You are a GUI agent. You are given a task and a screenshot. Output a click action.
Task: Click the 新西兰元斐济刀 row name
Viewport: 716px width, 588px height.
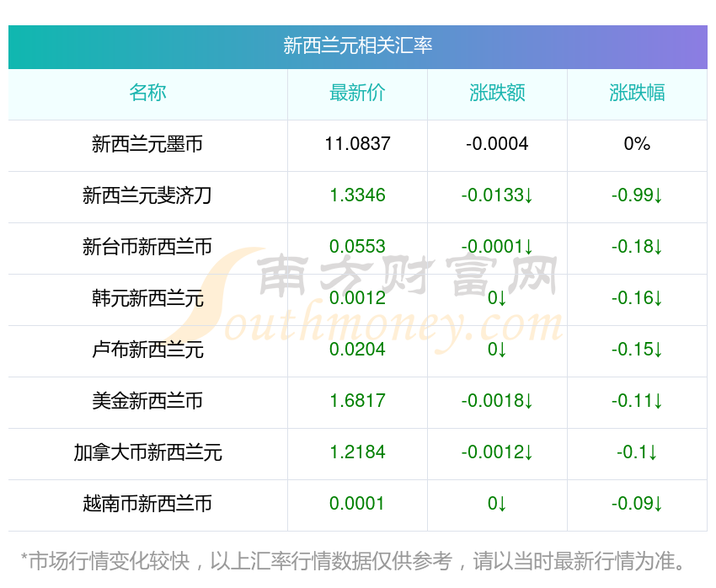[x=147, y=195]
